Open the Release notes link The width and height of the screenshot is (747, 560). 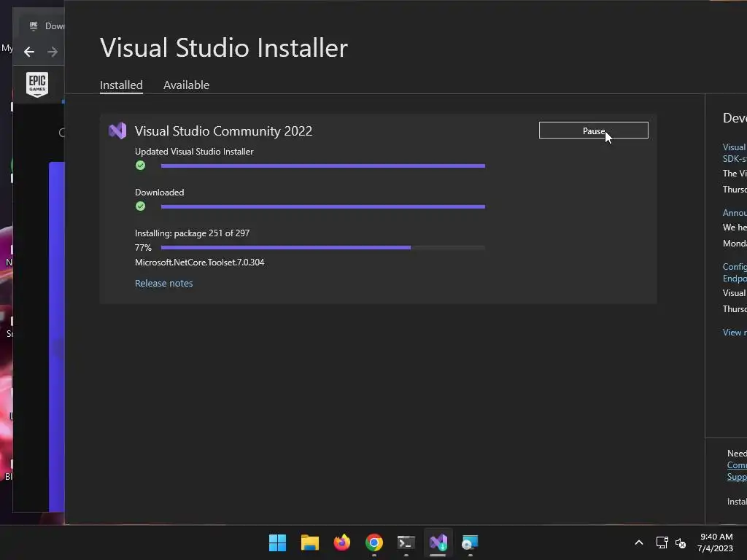pos(164,284)
